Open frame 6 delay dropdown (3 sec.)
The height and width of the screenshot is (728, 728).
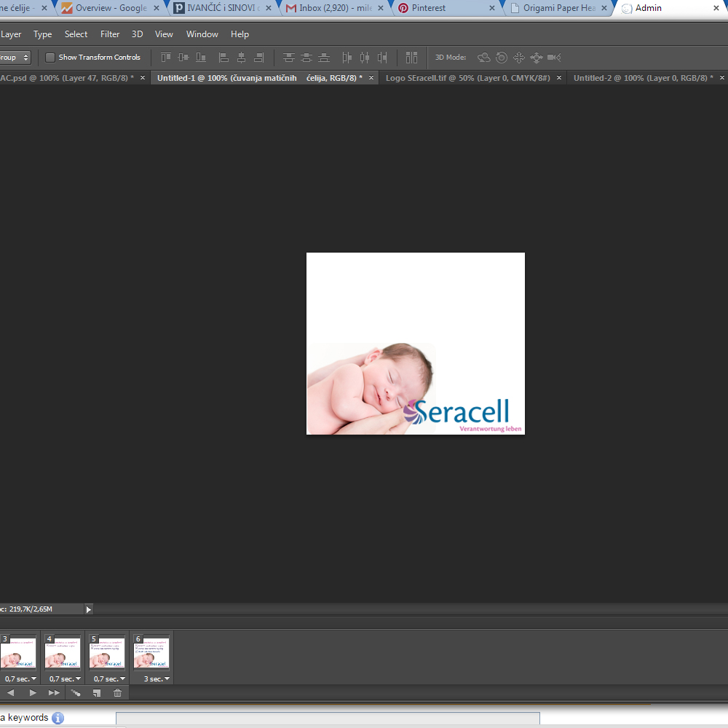(157, 678)
